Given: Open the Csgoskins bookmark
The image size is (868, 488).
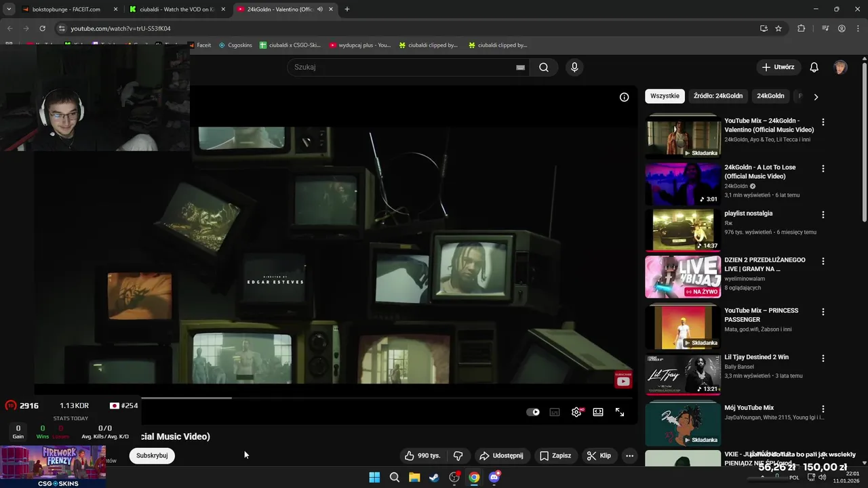Looking at the screenshot, I should tap(235, 45).
